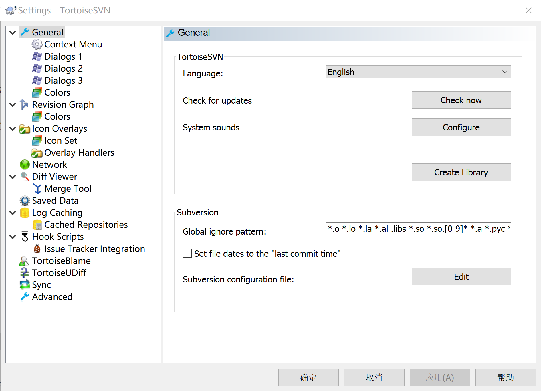Edit the Subversion configuration file
Image resolution: width=541 pixels, height=392 pixels.
[x=461, y=277]
